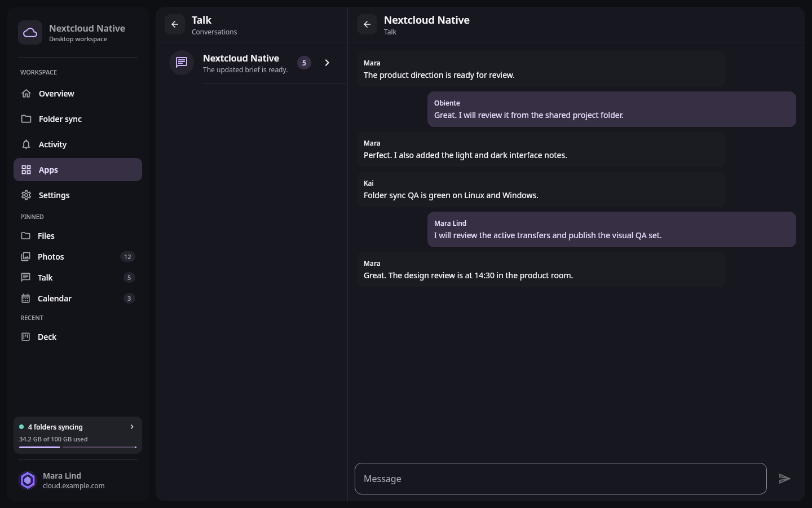Viewport: 812px width, 508px height.
Task: Click message "The product direction is ready for review."
Action: coord(541,69)
